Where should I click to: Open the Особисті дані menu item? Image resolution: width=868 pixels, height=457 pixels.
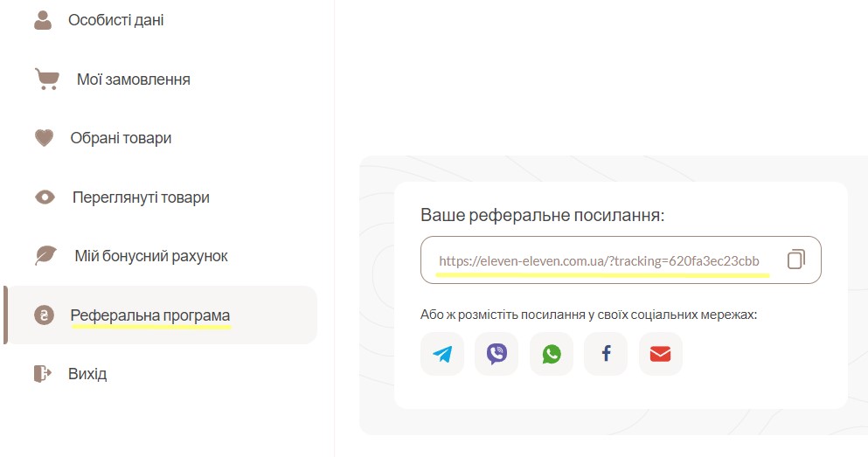[x=115, y=20]
